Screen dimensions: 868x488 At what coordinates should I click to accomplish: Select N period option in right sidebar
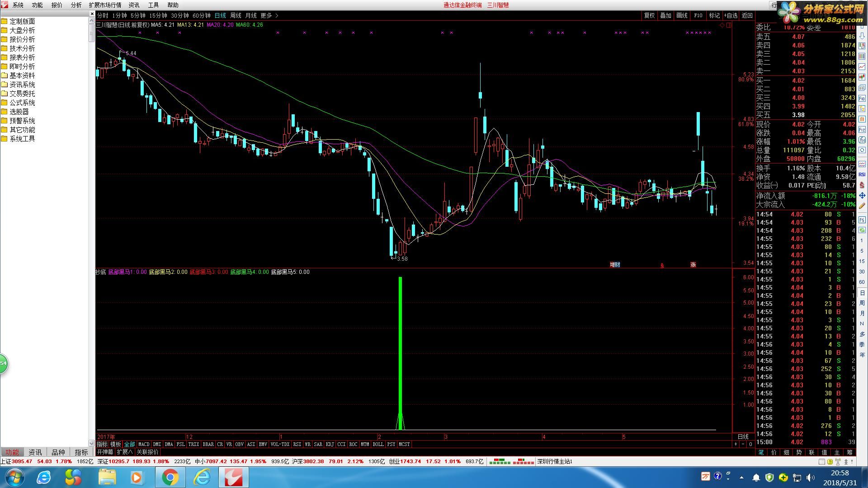pos(862,324)
